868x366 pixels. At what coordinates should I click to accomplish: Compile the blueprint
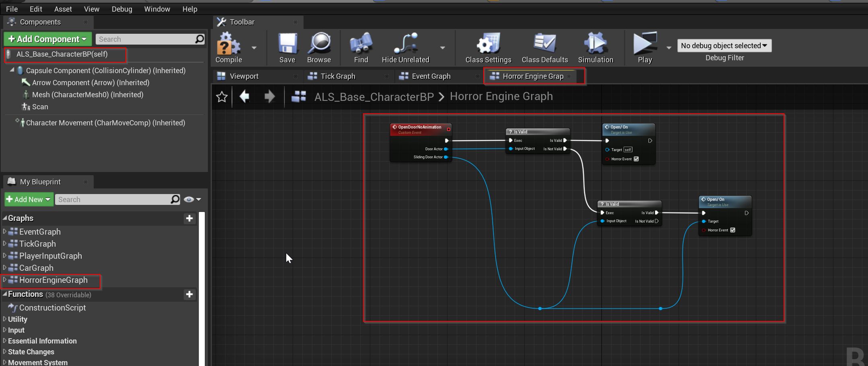pyautogui.click(x=228, y=48)
